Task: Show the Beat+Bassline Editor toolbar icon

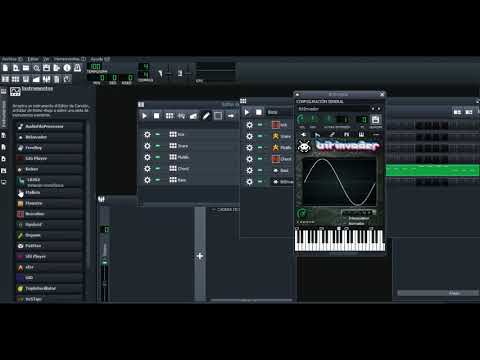Action: point(15,79)
